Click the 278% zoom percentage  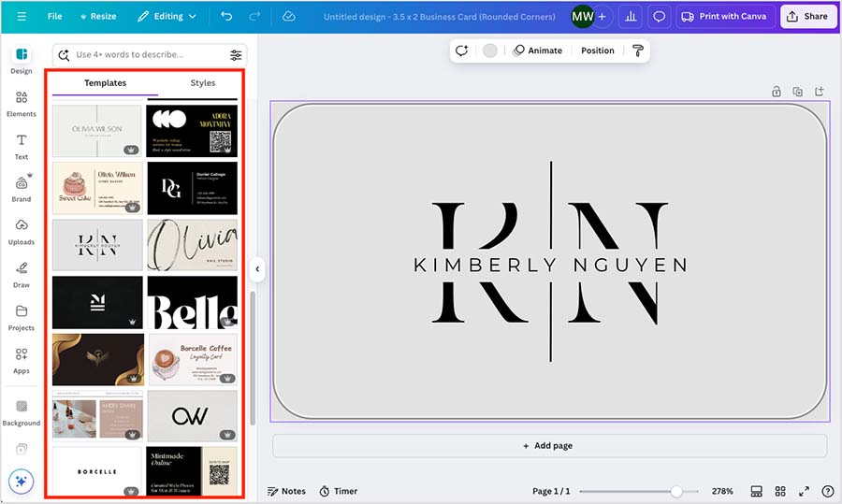[722, 491]
